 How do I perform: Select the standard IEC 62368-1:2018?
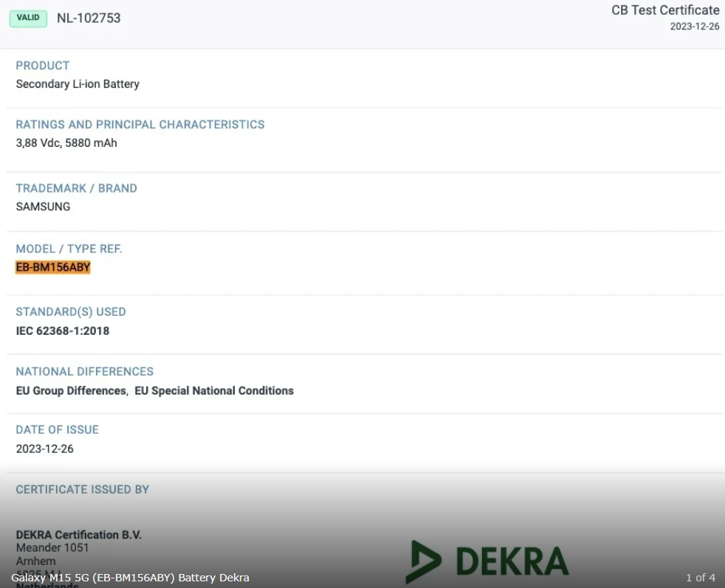tap(63, 331)
